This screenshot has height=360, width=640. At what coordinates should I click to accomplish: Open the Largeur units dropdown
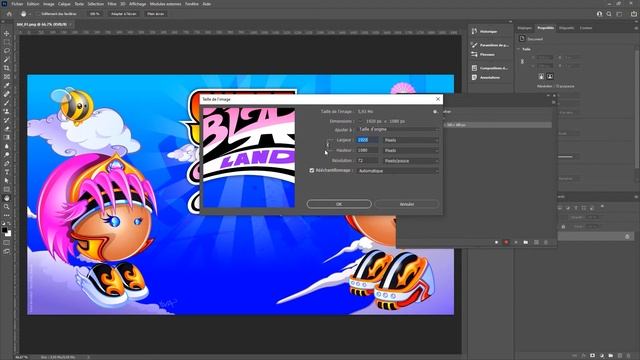[411, 140]
